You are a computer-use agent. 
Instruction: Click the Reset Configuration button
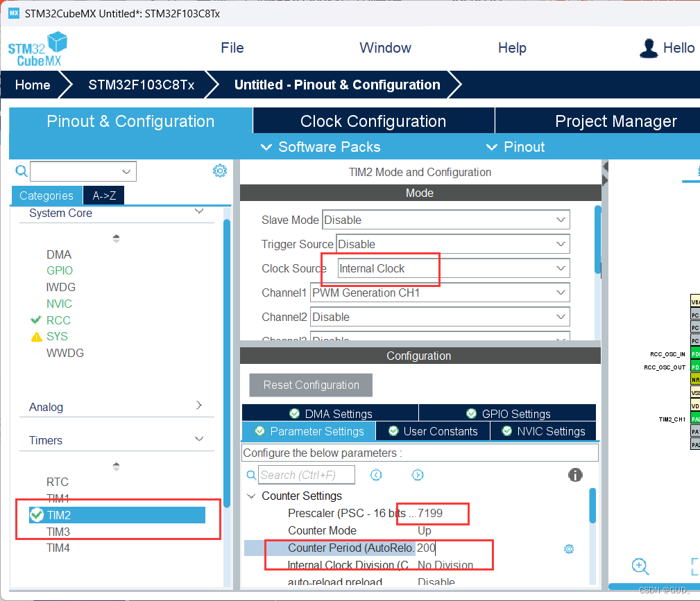(311, 385)
